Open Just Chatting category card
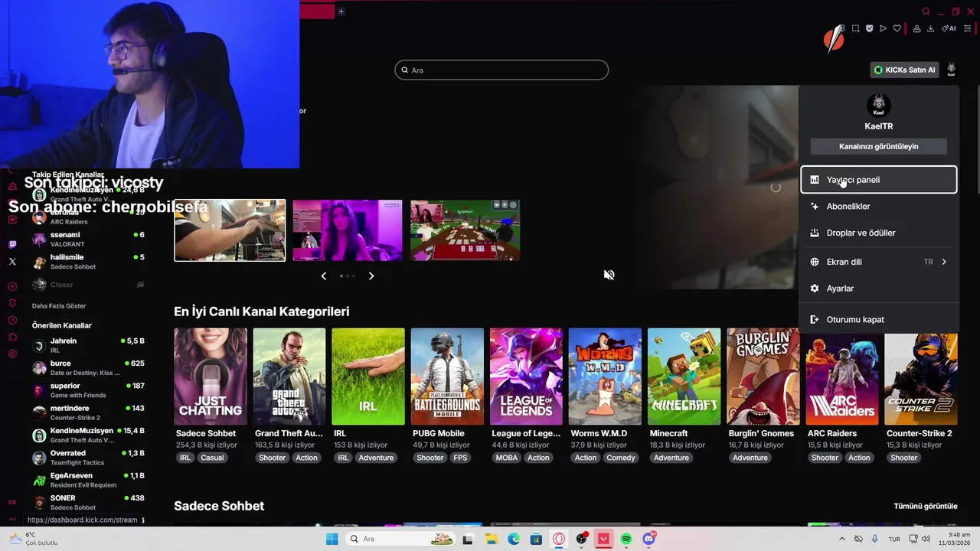Image resolution: width=980 pixels, height=551 pixels. pyautogui.click(x=211, y=377)
